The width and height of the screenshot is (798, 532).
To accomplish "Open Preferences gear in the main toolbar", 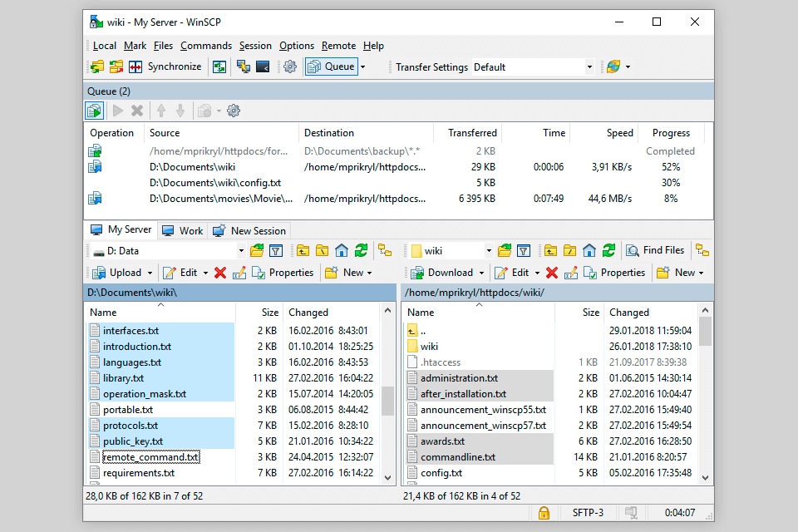I will 290,66.
